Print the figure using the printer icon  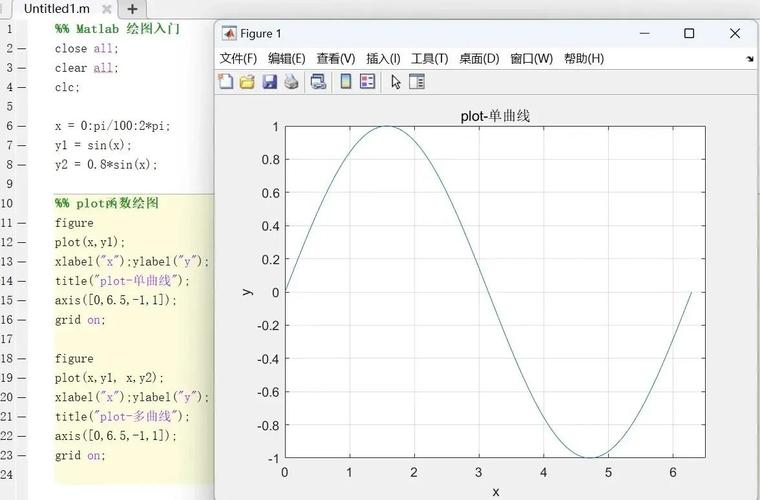(291, 81)
